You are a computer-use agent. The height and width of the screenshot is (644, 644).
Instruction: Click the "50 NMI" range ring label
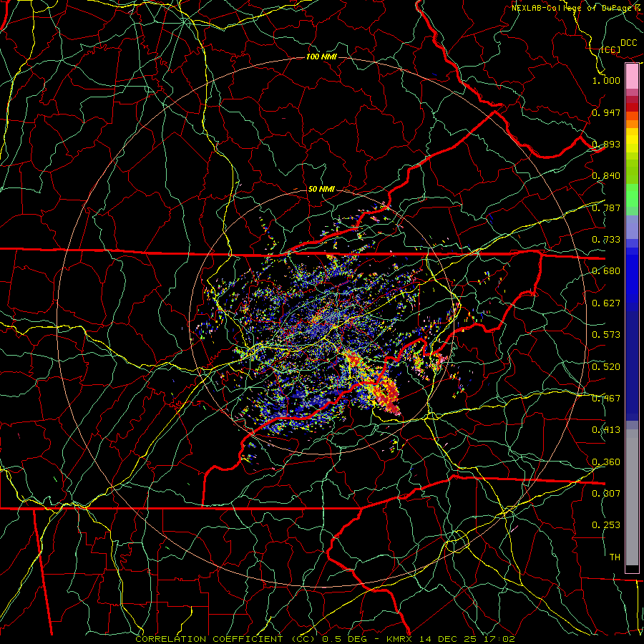[321, 190]
